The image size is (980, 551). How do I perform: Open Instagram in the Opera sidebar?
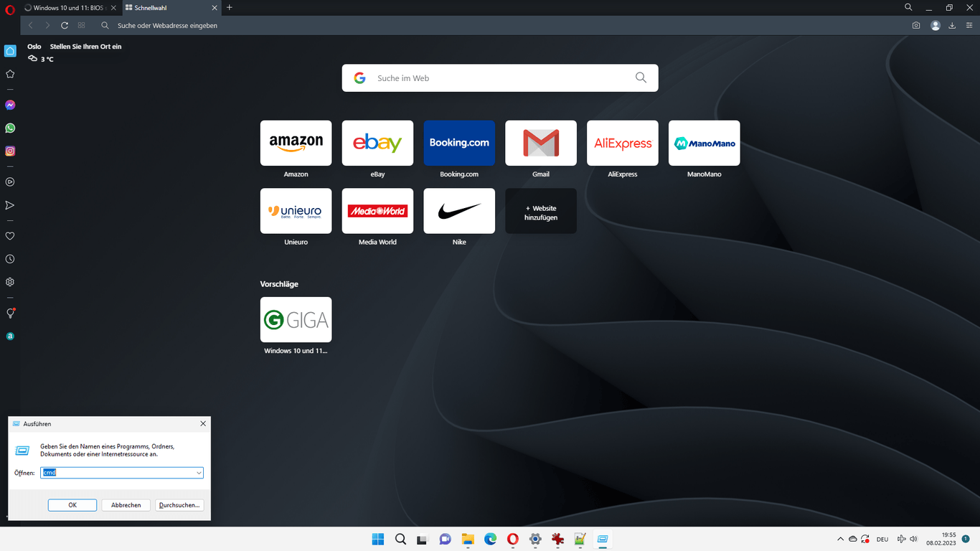pyautogui.click(x=10, y=151)
